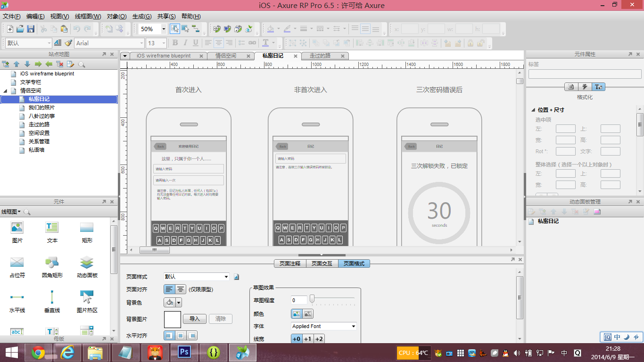Click the 草图程度 sketchiness slider handle
644x362 pixels.
(312, 299)
